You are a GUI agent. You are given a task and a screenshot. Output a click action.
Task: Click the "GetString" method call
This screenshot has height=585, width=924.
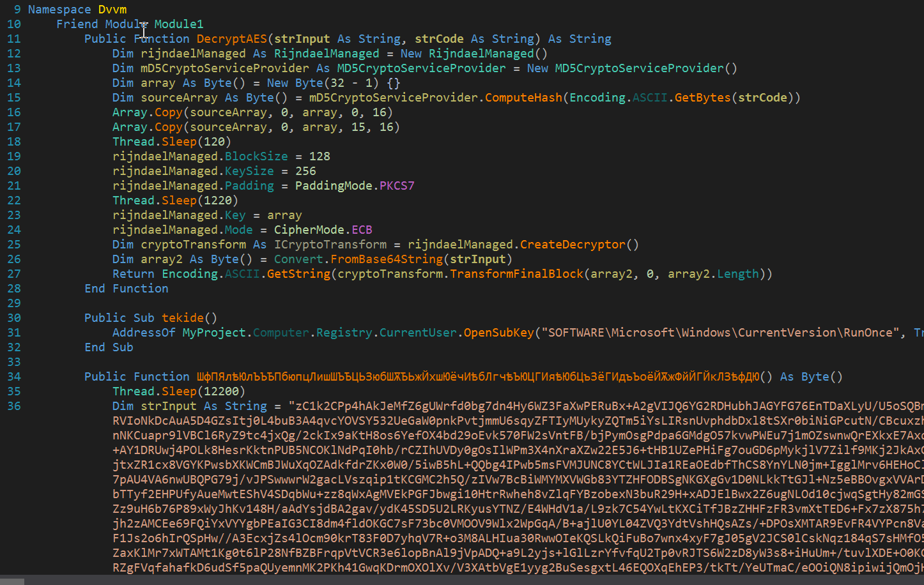point(298,274)
